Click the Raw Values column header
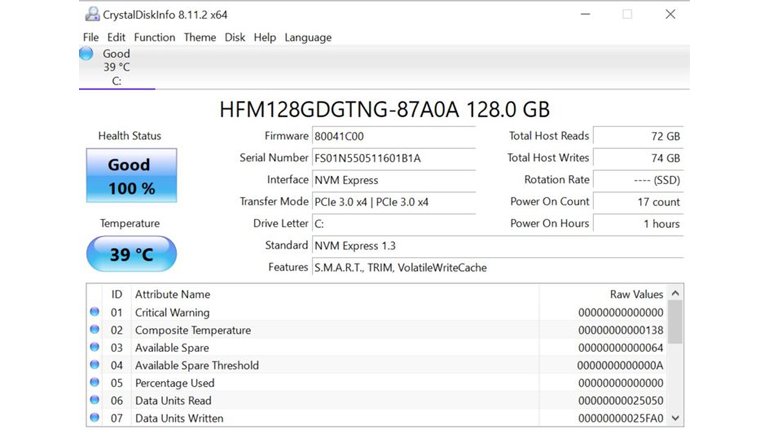Screen dimensions: 770x434 coord(603,294)
